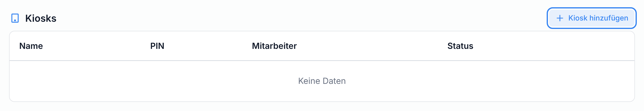Click the Keine Daten placeholder text
644x111 pixels.
point(322,81)
